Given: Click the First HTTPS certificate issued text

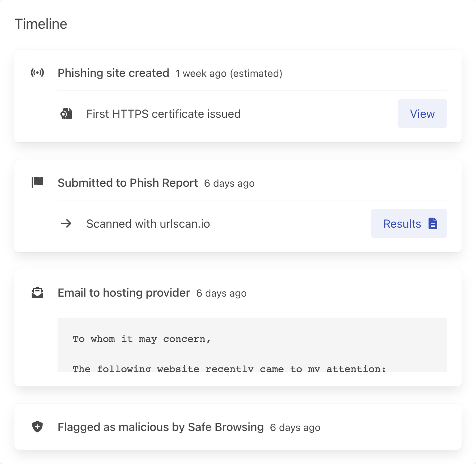Looking at the screenshot, I should pos(164,114).
